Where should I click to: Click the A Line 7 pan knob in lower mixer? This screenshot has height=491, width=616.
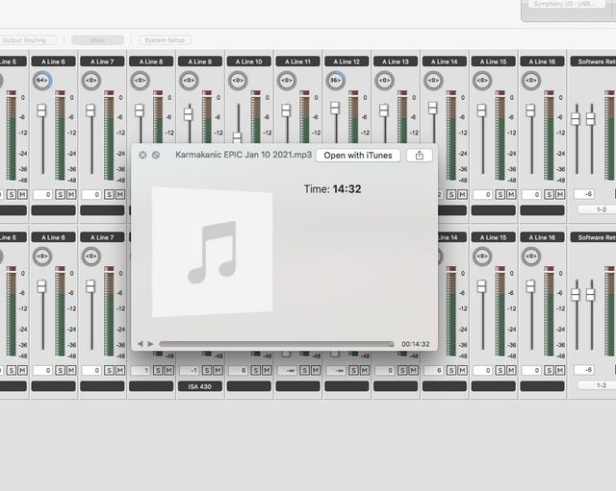91,256
